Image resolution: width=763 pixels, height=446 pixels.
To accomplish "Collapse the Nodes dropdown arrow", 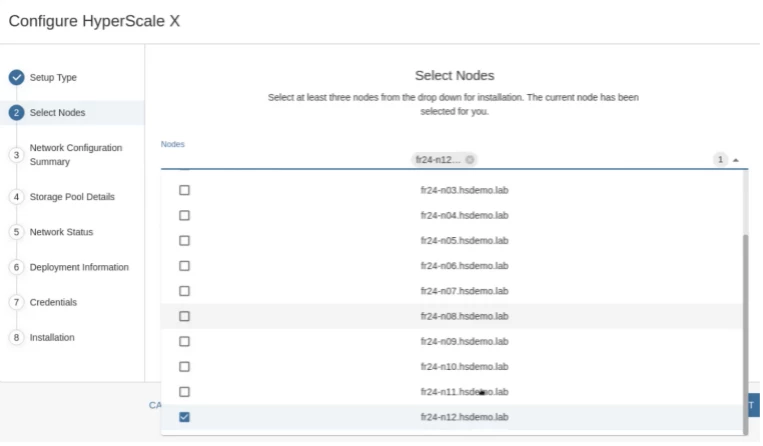I will point(736,160).
